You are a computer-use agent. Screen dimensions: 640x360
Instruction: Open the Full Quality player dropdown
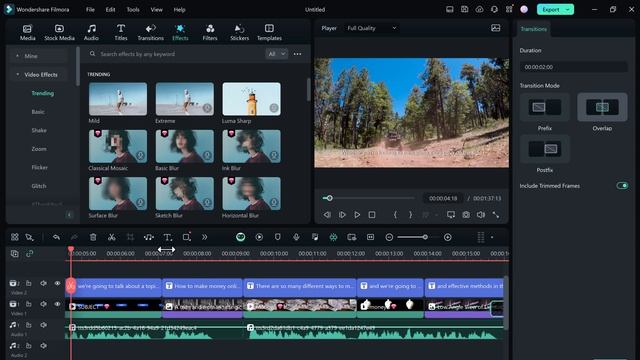coord(372,28)
